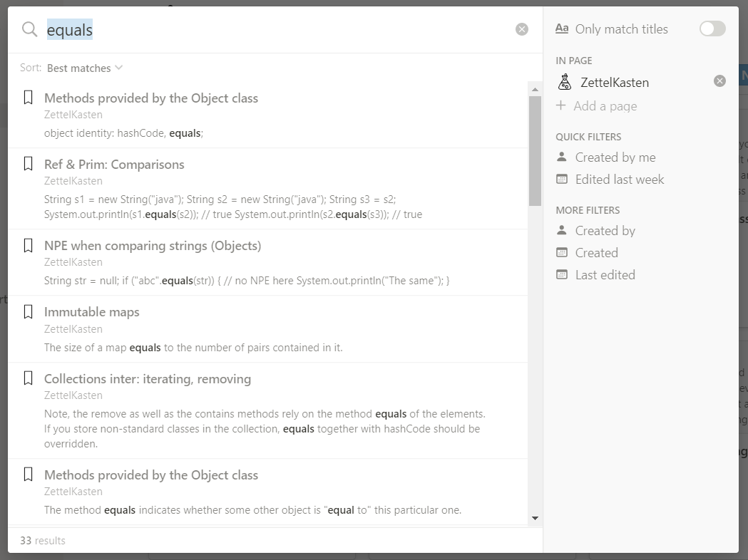Open the Created date filter

point(596,253)
